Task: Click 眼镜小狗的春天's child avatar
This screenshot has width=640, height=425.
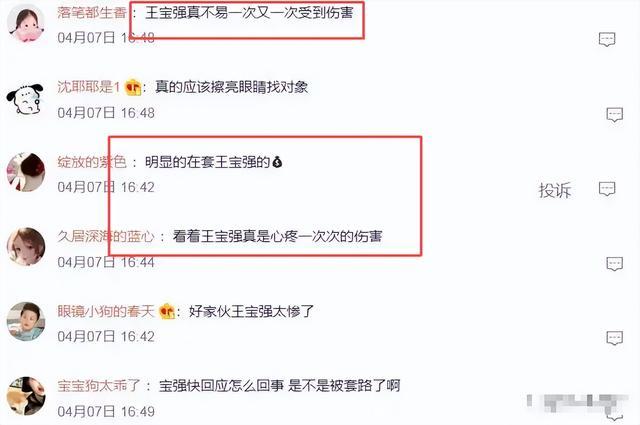Action: click(26, 321)
